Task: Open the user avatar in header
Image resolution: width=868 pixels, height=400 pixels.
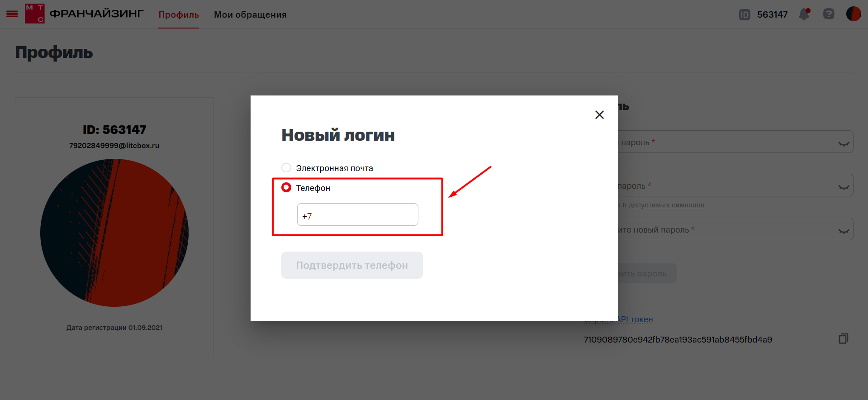Action: point(854,14)
